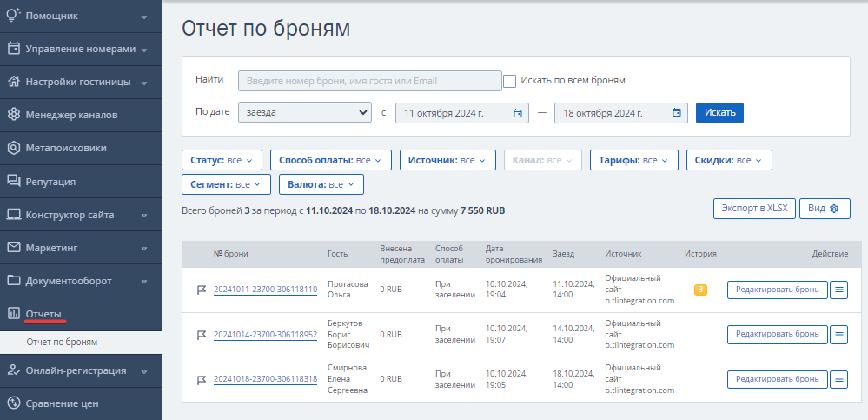The height and width of the screenshot is (420, 868).
Task: Click the Репутация chat icon
Action: 13,181
